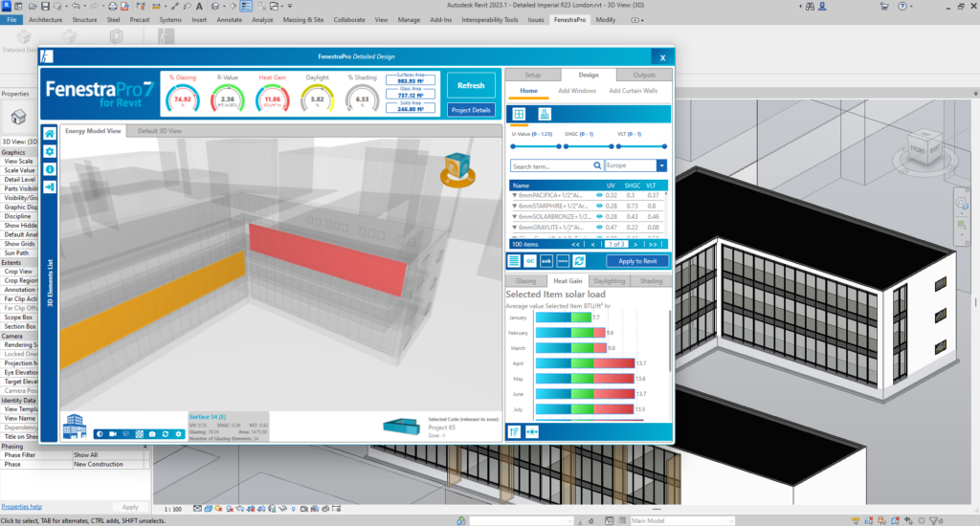Open the Daylighting chart tab
Screen dimensions: 980x526
tap(610, 281)
